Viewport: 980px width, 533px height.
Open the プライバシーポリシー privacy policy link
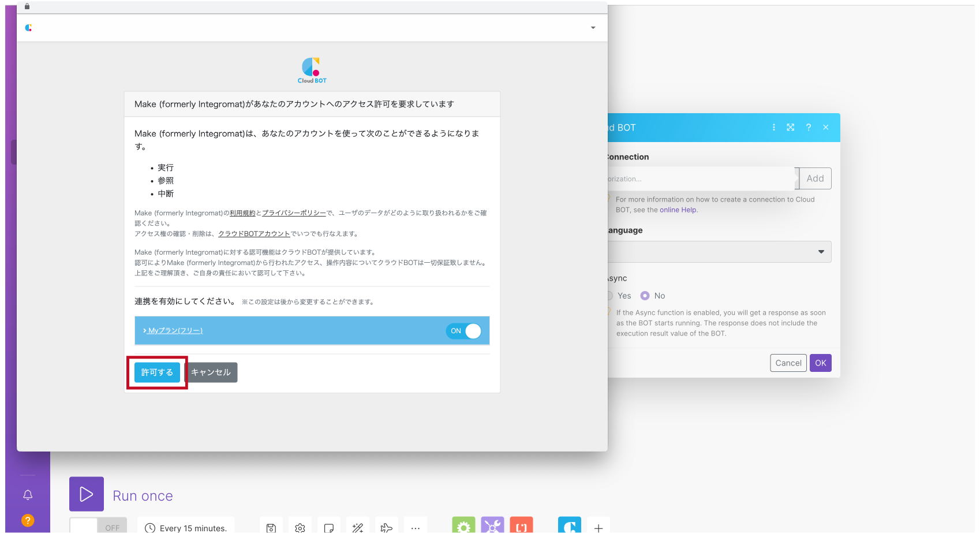coord(294,213)
